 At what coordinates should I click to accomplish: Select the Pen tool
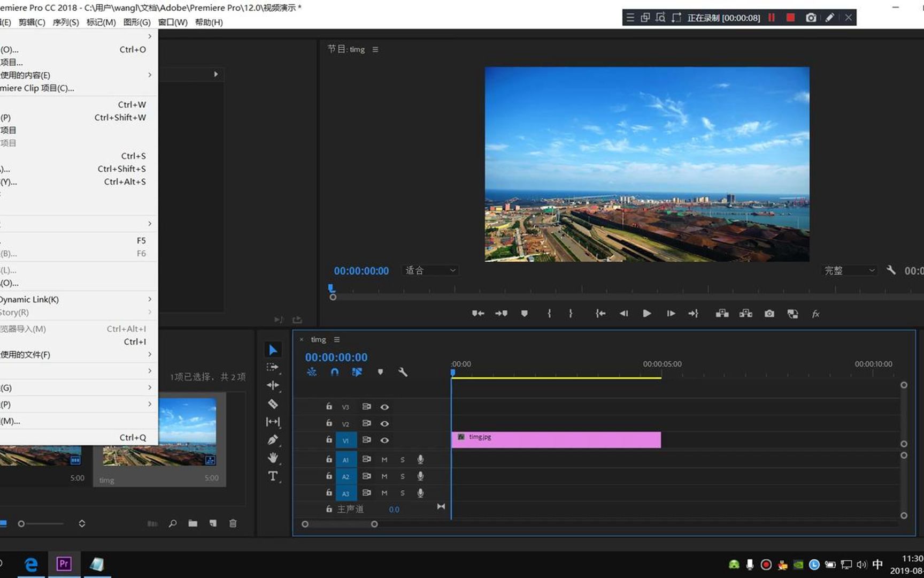(273, 440)
